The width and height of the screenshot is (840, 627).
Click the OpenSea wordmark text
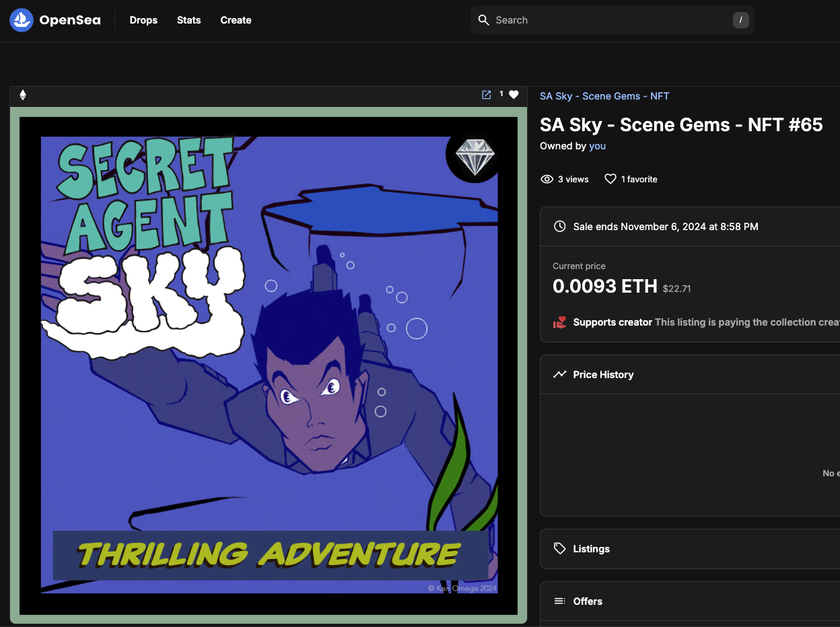[70, 20]
